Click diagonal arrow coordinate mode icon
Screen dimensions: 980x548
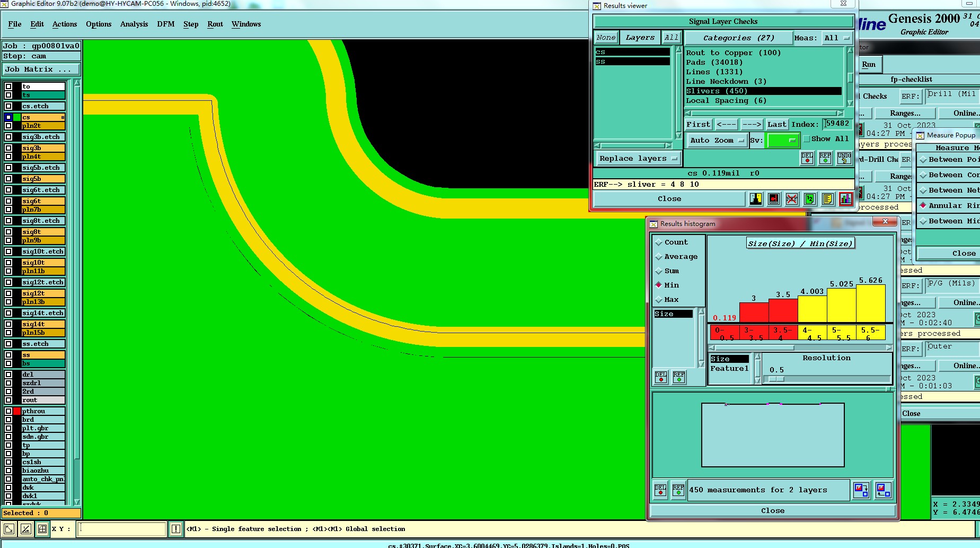pyautogui.click(x=9, y=529)
